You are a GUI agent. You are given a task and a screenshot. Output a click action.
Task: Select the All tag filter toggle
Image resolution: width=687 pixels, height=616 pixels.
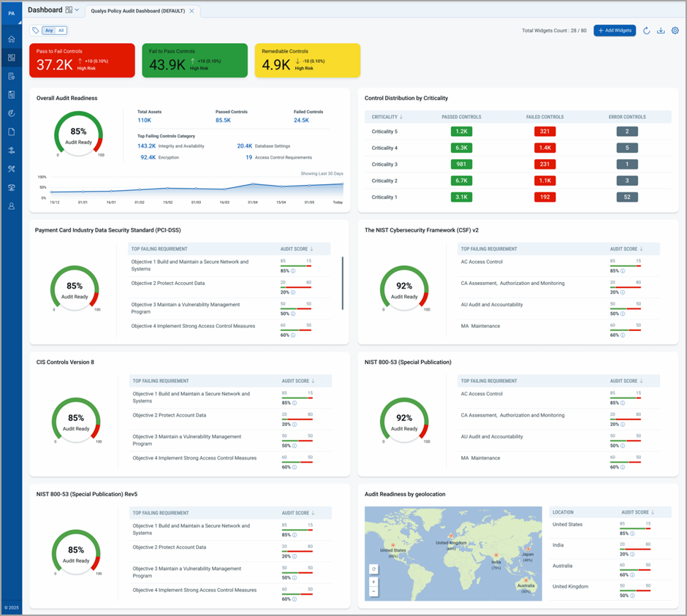click(x=61, y=30)
